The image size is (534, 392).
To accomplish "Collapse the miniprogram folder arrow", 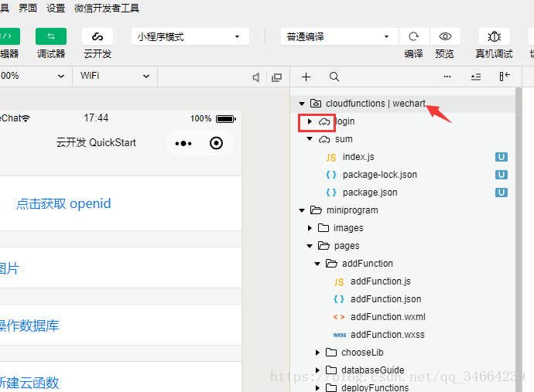I will pos(302,210).
